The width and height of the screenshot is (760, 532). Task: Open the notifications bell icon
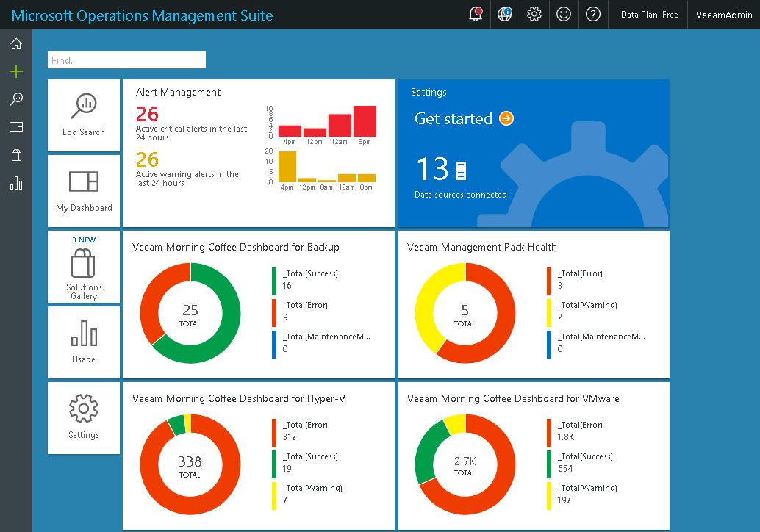tap(476, 15)
